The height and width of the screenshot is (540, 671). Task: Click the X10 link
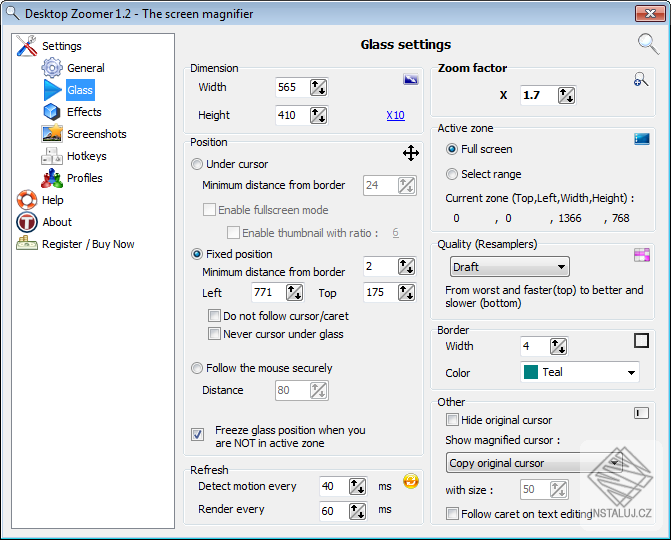[x=395, y=115]
